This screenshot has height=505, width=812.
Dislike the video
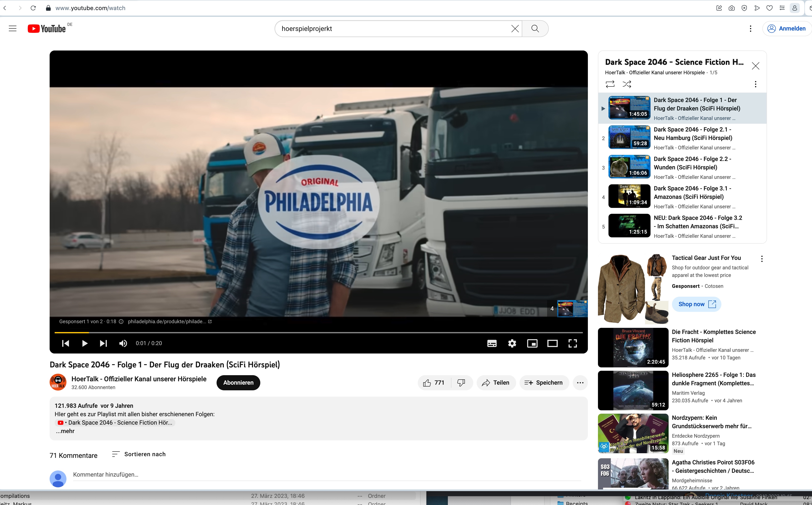pyautogui.click(x=462, y=382)
